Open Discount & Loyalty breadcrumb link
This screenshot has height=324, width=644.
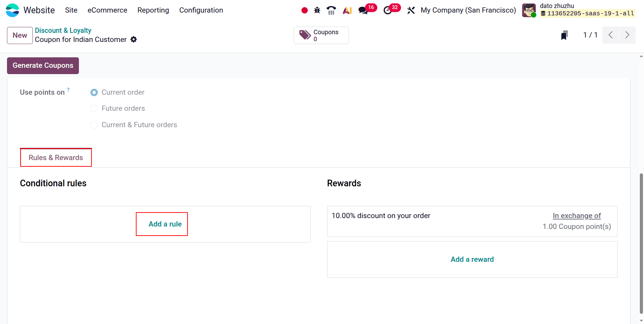coord(63,30)
